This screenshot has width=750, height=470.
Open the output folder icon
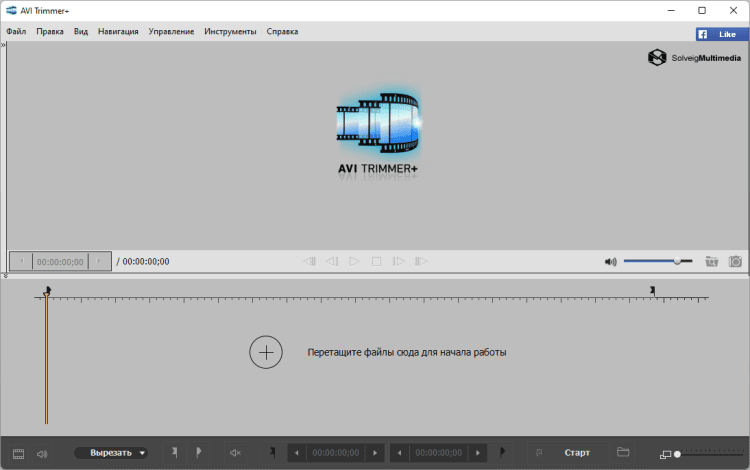click(623, 453)
